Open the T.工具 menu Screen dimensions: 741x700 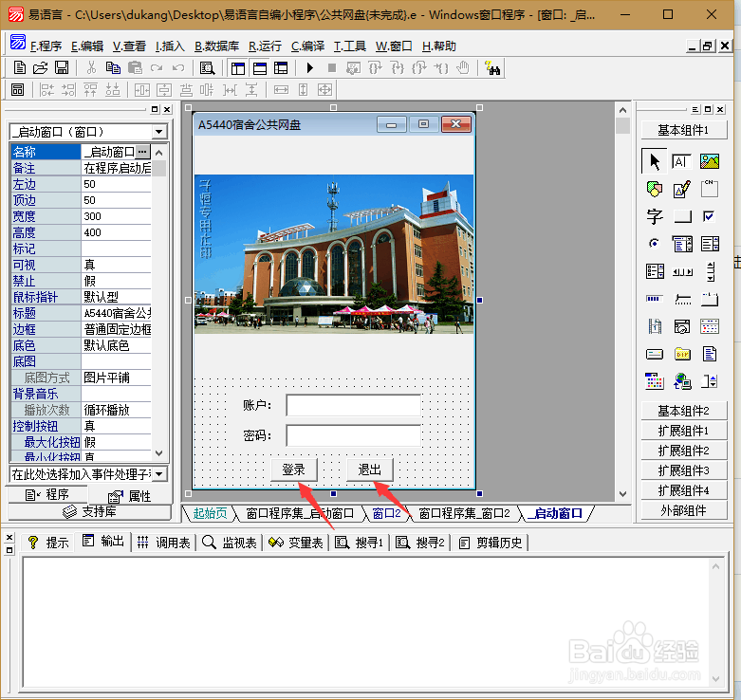tap(350, 46)
